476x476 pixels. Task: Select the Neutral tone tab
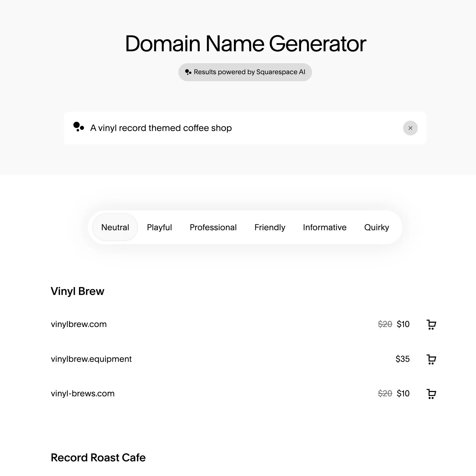pyautogui.click(x=115, y=227)
